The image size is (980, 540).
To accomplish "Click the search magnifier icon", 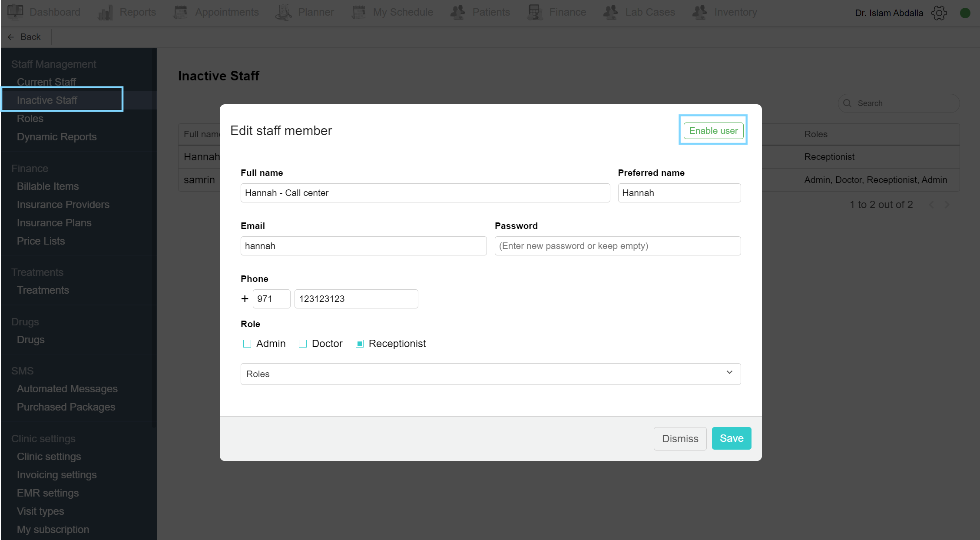I will pyautogui.click(x=847, y=103).
